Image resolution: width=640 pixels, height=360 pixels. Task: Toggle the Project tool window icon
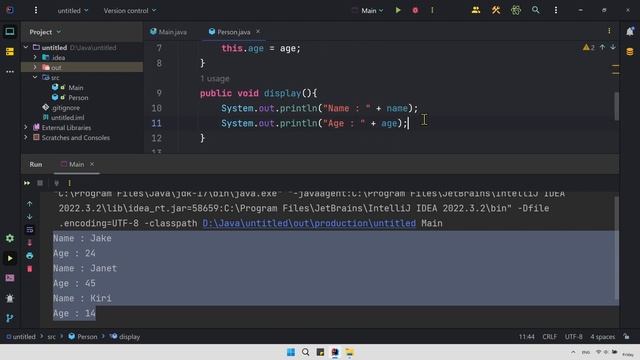click(x=10, y=31)
